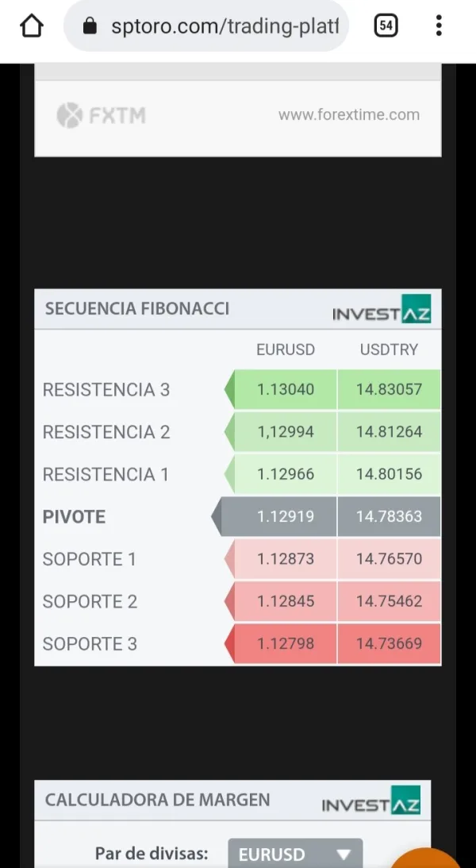This screenshot has width=476, height=868.
Task: Open the tab switcher showing 54
Action: coord(386,26)
